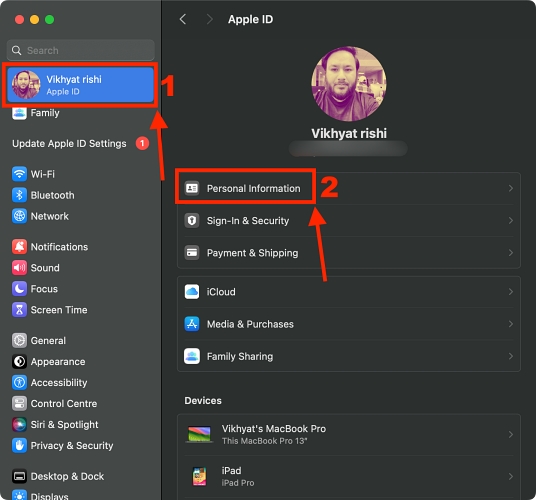
Task: Click the Wi-Fi icon in sidebar
Action: [x=19, y=174]
